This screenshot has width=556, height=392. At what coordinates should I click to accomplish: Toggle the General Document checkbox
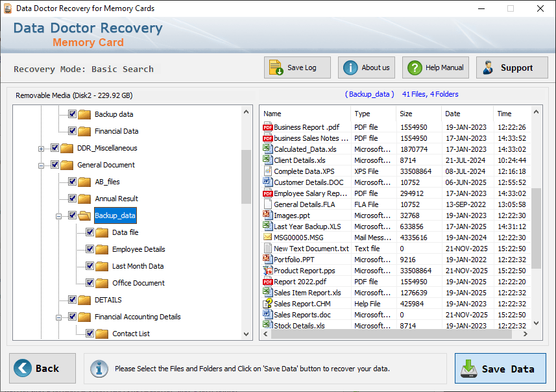click(54, 165)
